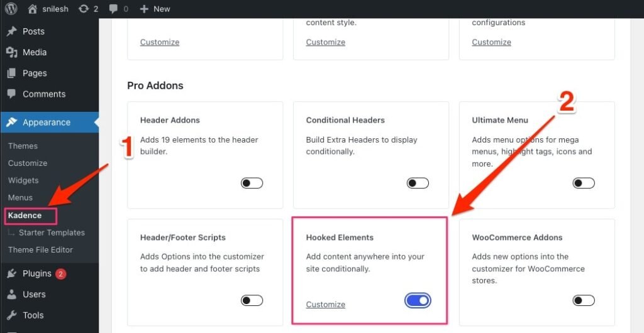
Task: Click Customize link under Hooked Elements
Action: (x=325, y=304)
